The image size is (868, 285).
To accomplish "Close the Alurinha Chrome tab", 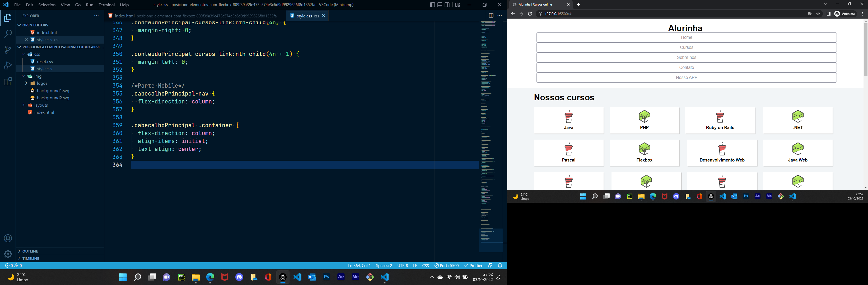I will click(x=568, y=4).
